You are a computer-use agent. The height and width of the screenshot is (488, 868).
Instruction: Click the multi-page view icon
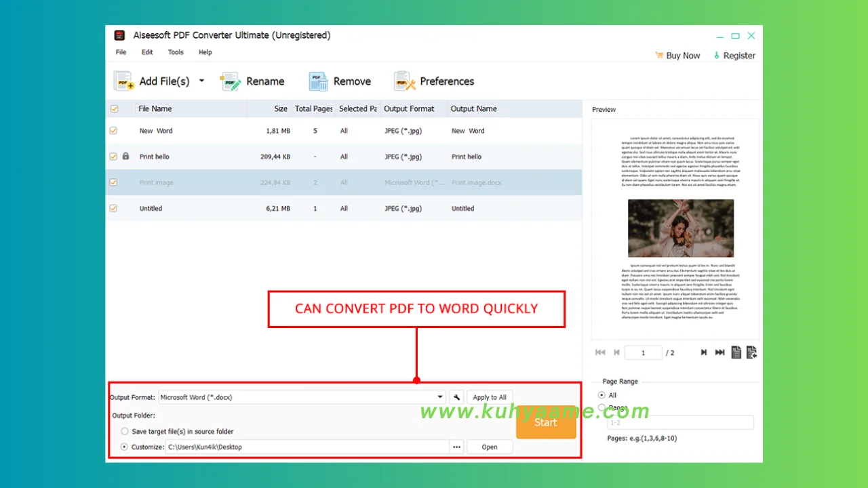coord(751,352)
